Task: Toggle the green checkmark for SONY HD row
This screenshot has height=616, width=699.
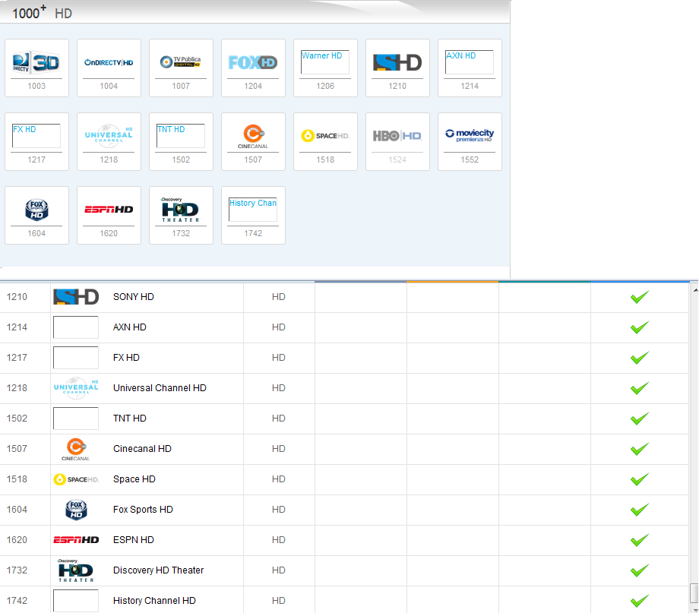Action: [x=638, y=296]
